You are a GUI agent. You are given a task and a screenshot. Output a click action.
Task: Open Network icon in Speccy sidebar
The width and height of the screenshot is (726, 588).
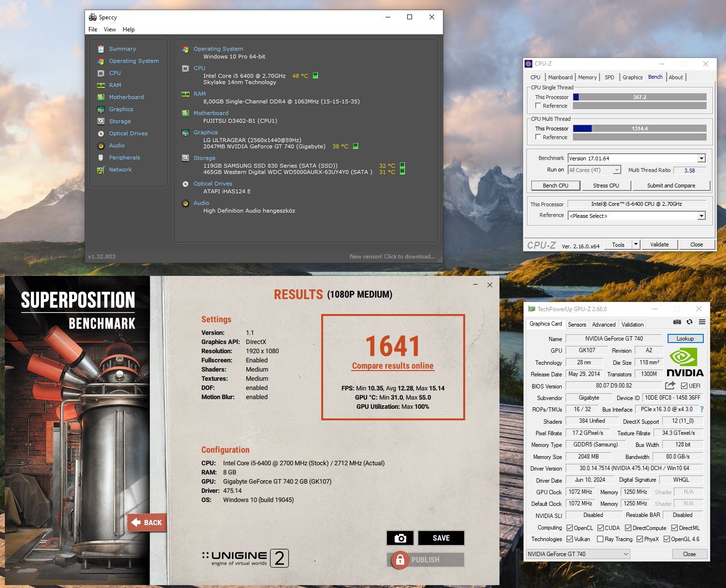(100, 170)
